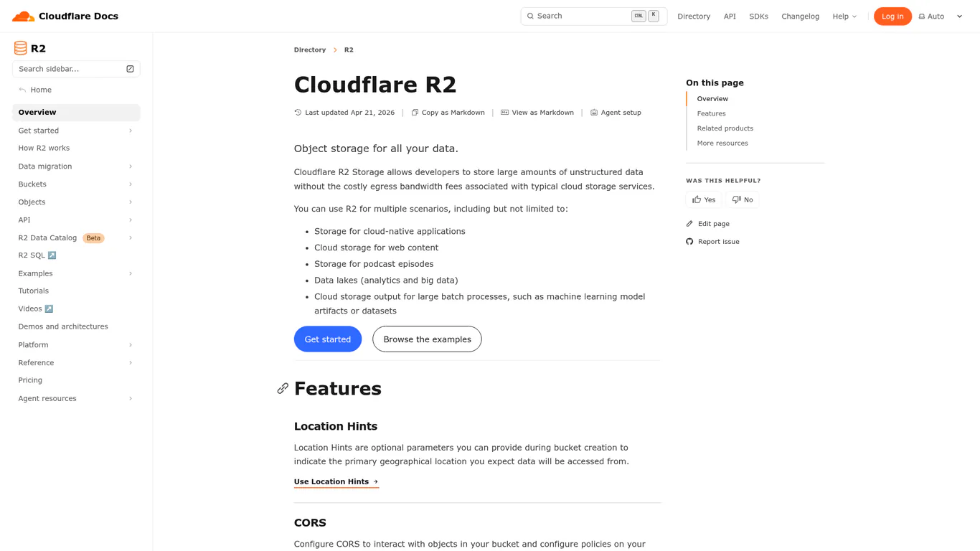Screen dimensions: 980x551
Task: Expand the Platform sidebar section
Action: (x=131, y=345)
